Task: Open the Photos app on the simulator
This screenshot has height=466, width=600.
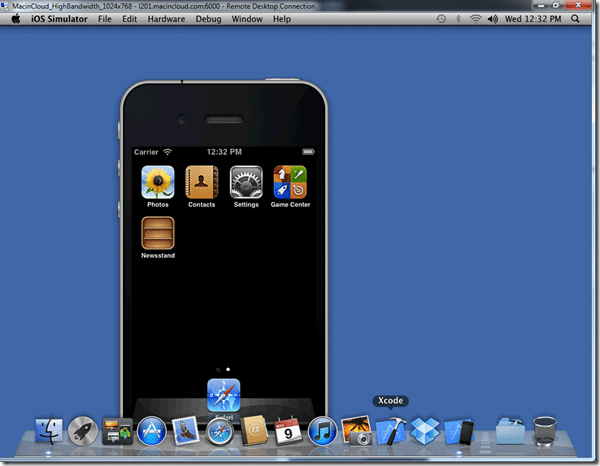Action: tap(158, 182)
